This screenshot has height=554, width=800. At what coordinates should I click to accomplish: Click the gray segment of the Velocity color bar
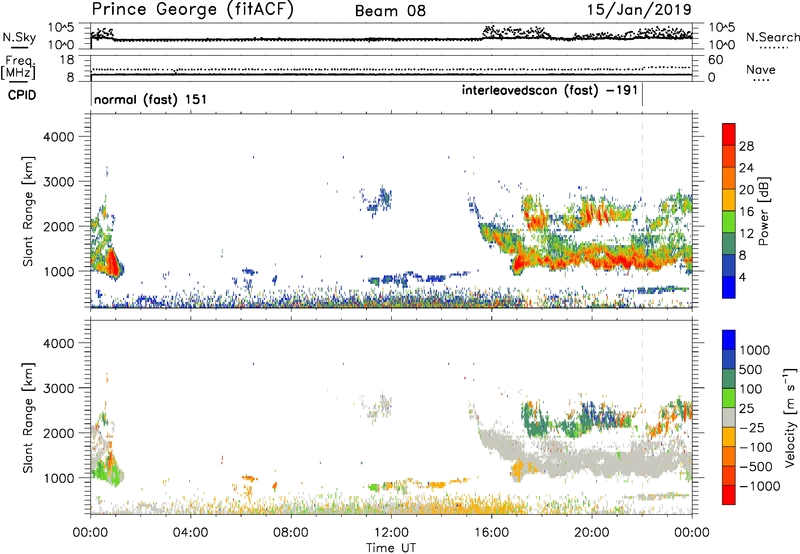(x=729, y=418)
